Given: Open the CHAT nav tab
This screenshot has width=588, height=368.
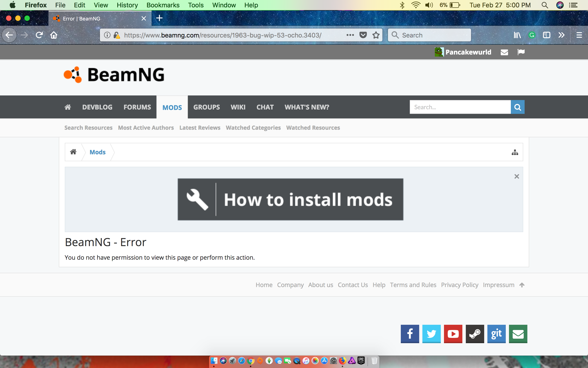Looking at the screenshot, I should [x=265, y=107].
